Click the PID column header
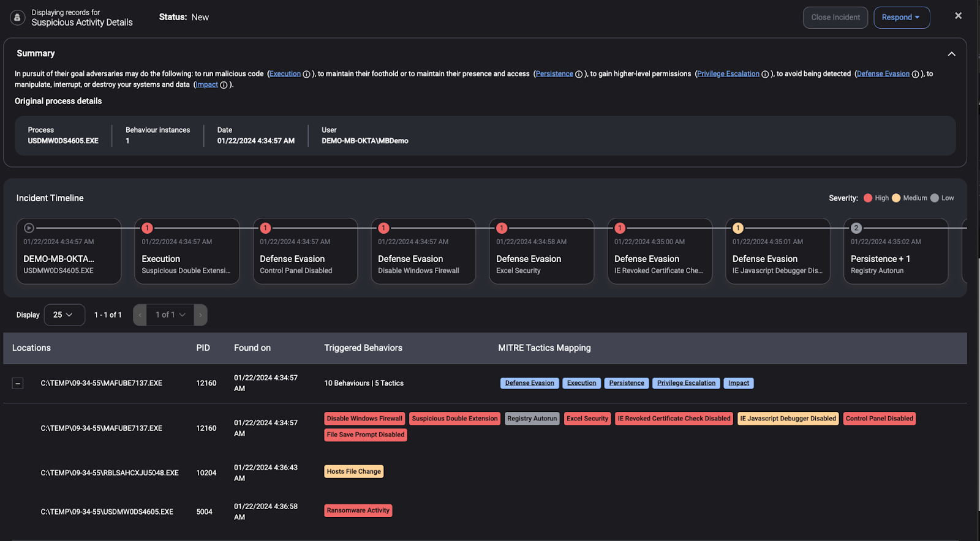Image resolution: width=980 pixels, height=541 pixels. [203, 348]
